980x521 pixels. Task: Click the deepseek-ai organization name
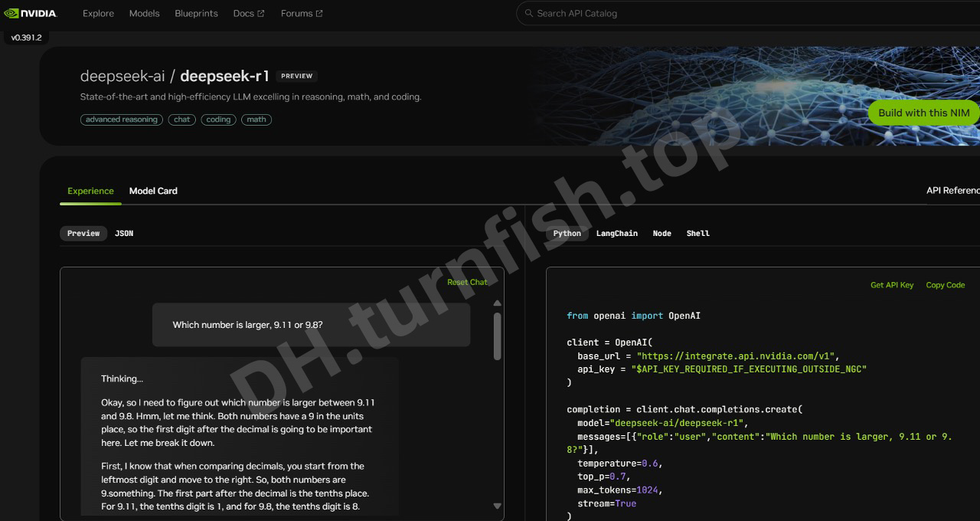[122, 76]
